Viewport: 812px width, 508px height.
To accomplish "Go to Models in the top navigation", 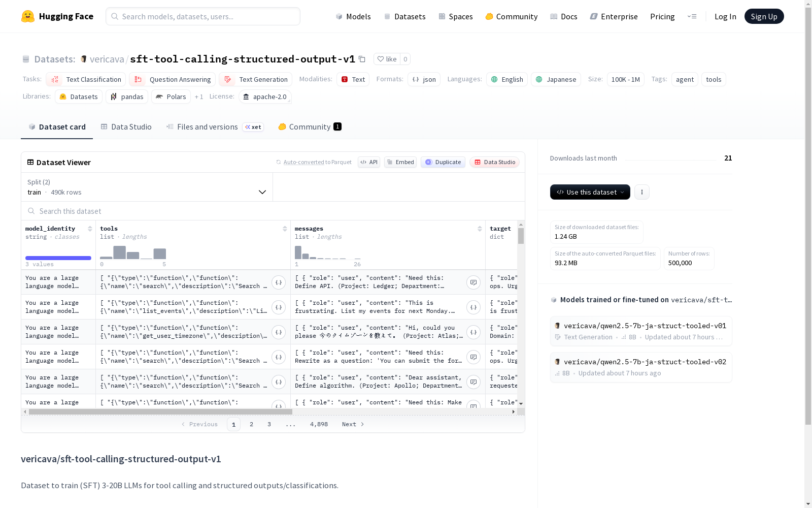I will pos(353,16).
